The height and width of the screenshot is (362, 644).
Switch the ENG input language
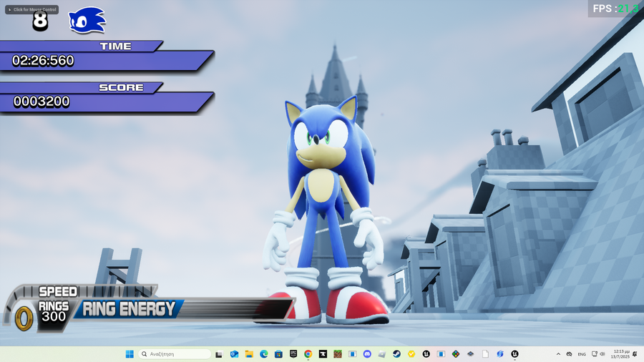coord(582,354)
